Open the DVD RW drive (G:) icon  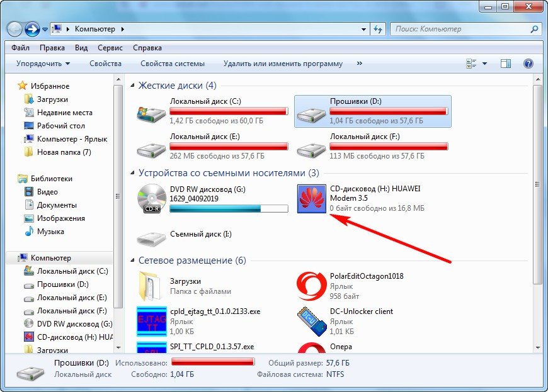(152, 199)
